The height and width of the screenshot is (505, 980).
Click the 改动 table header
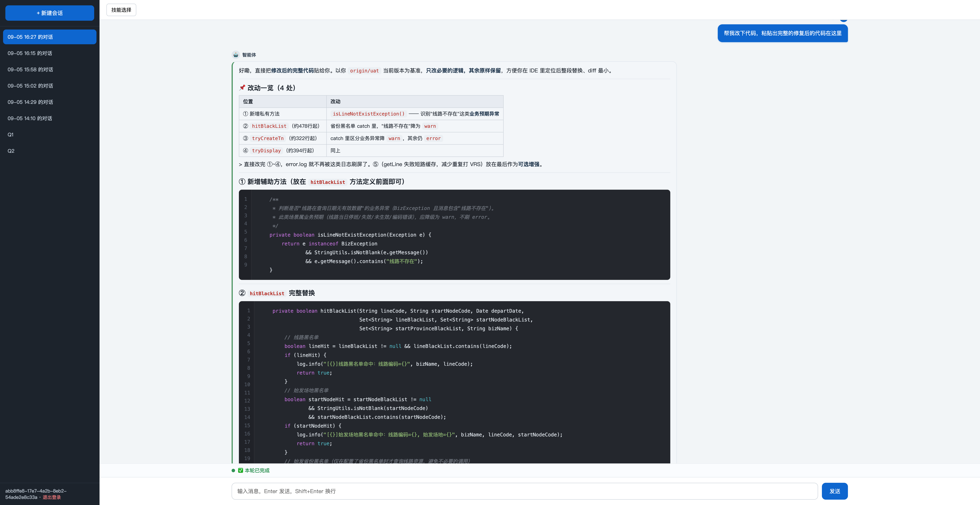pos(415,102)
